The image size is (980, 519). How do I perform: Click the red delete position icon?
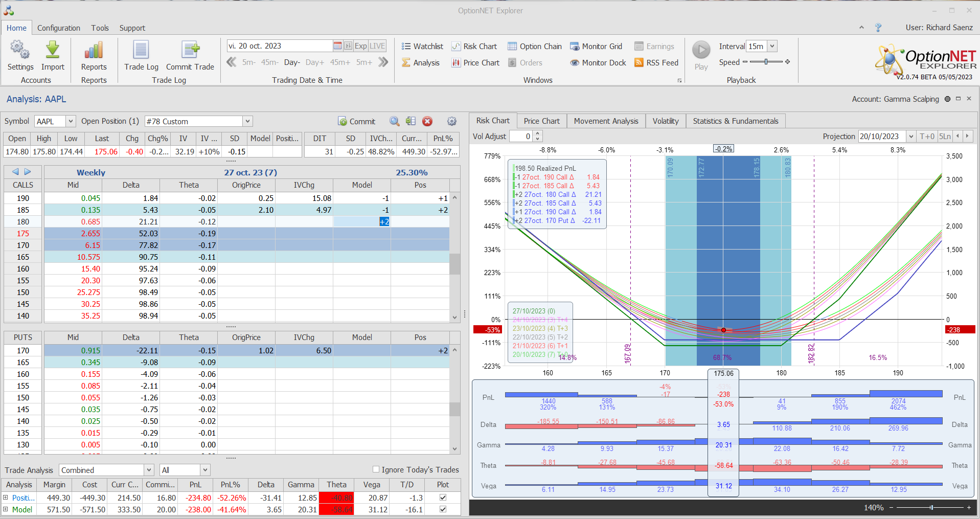pyautogui.click(x=427, y=121)
